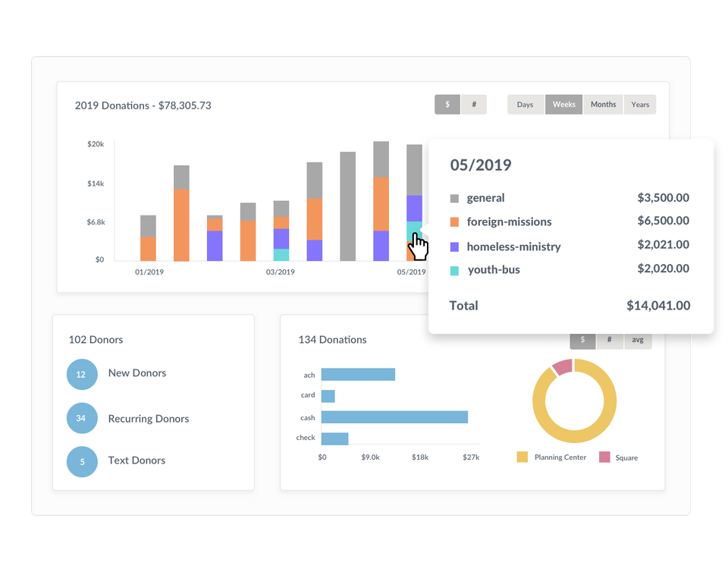Open the Recurring Donors label
Screen dimensions: 728x572
[x=149, y=418]
